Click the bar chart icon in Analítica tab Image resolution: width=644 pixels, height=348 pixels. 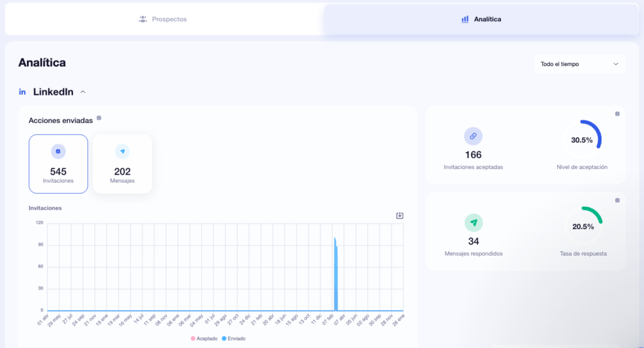point(465,19)
